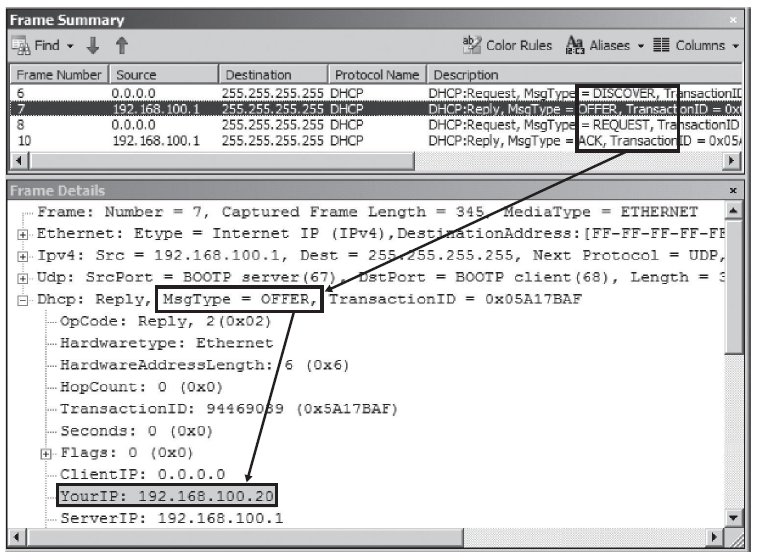The image size is (759, 558).
Task: Close the Frame Summary pane
Action: 733,20
